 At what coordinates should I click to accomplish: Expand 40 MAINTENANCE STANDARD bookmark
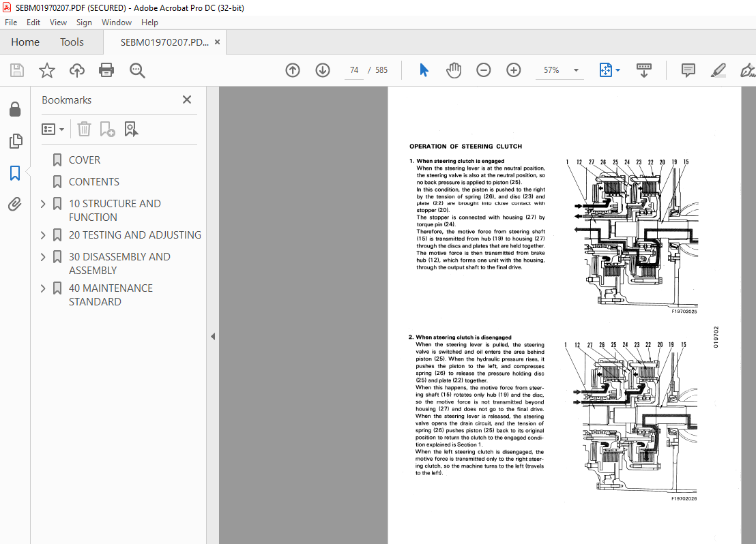43,288
